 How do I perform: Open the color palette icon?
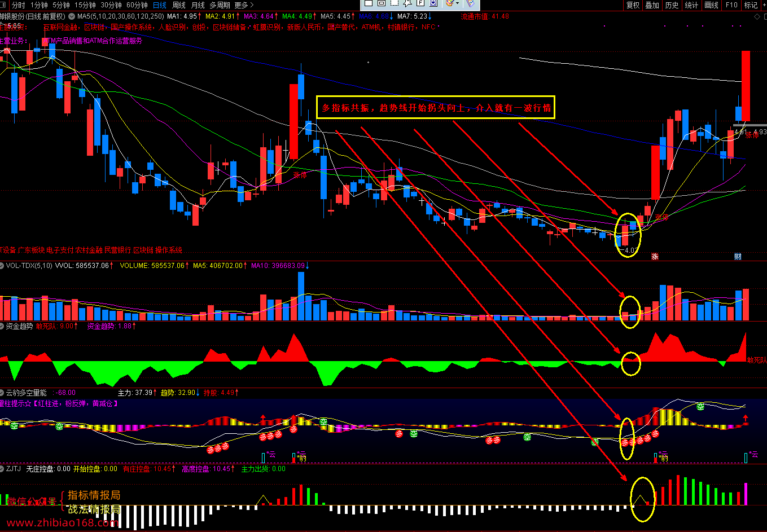[x=449, y=3]
